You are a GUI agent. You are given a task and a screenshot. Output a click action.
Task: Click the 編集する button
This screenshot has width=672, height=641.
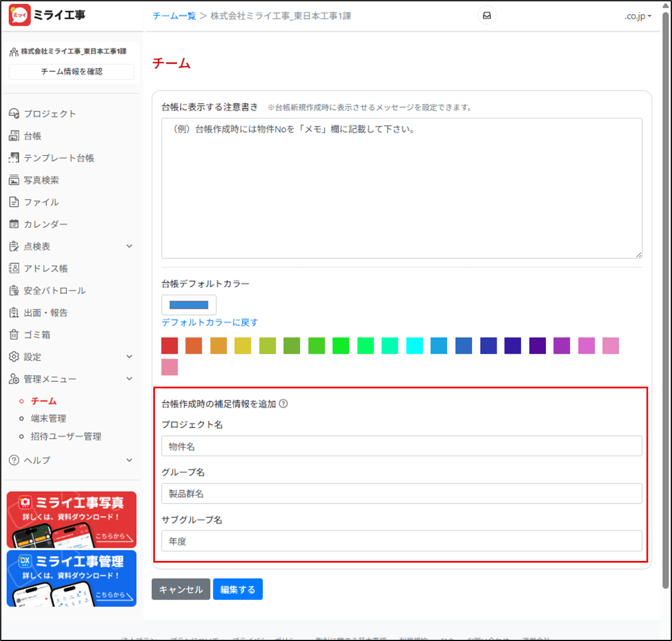[237, 589]
